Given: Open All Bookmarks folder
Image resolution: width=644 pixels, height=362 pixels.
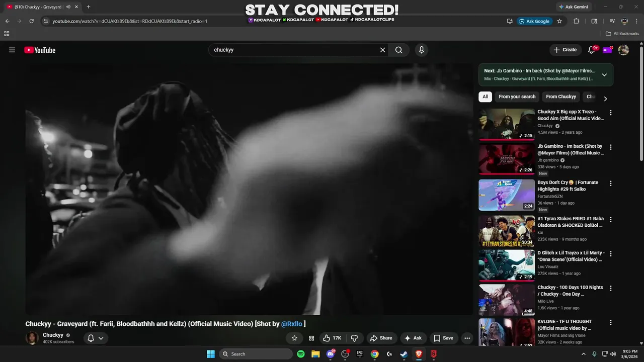Looking at the screenshot, I should point(622,34).
